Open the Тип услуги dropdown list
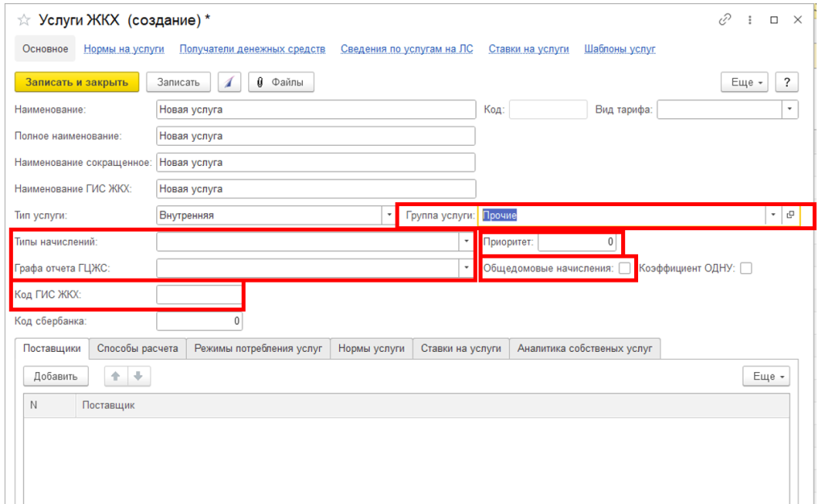 coord(386,215)
